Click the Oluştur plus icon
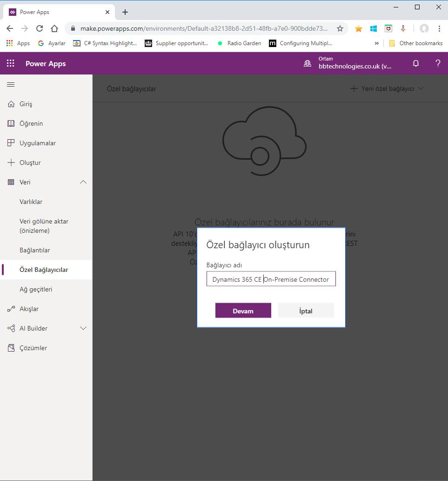448x481 pixels. (11, 163)
